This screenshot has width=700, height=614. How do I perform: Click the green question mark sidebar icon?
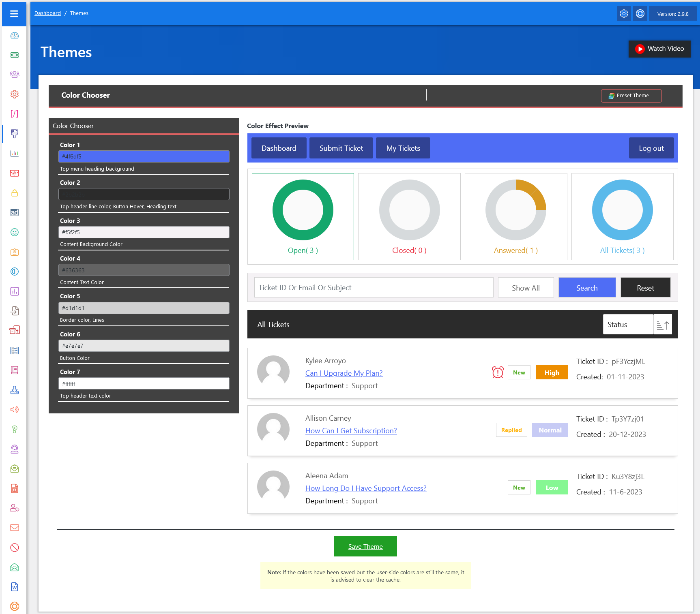[15, 429]
